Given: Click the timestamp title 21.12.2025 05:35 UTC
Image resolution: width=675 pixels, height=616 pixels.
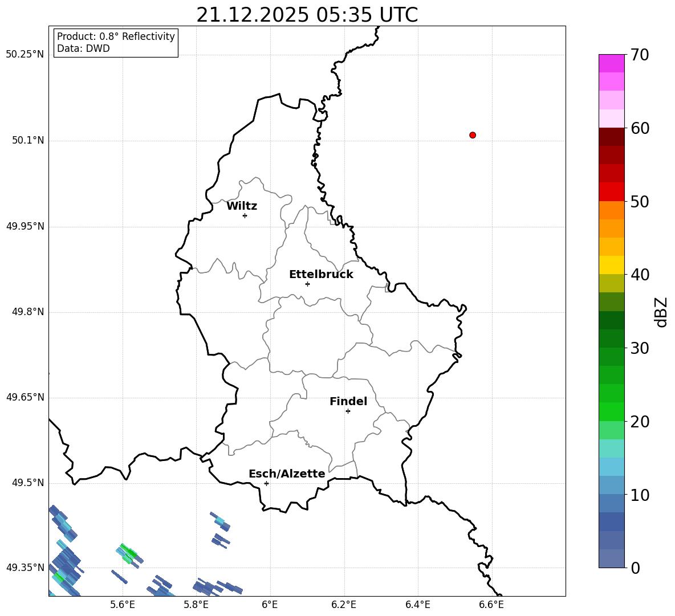Looking at the screenshot, I should (307, 15).
